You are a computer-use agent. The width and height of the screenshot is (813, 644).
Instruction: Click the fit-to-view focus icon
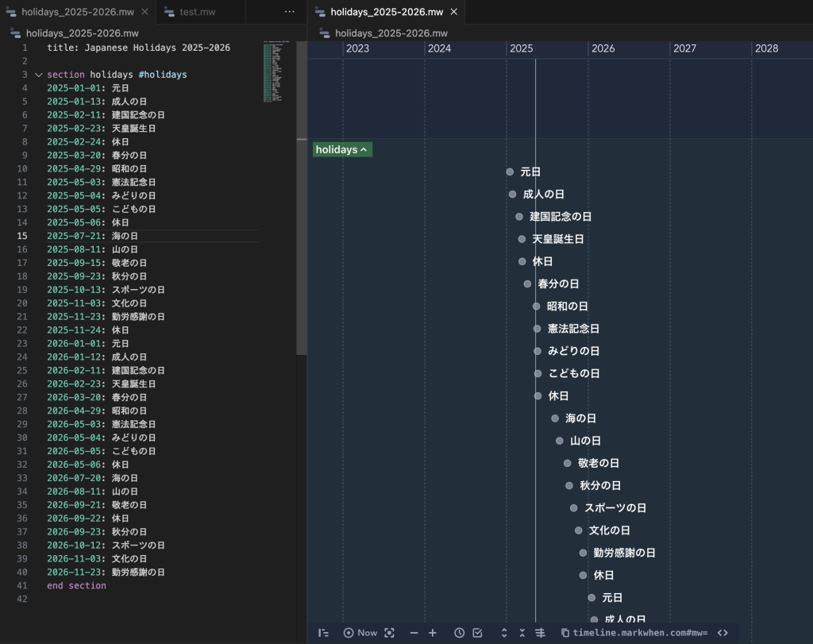[389, 633]
